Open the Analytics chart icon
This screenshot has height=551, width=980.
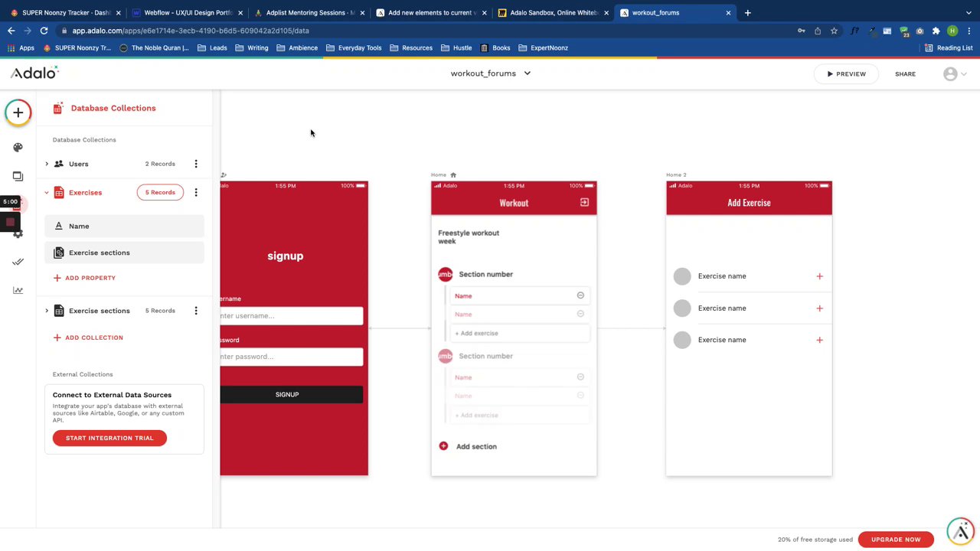pos(18,290)
